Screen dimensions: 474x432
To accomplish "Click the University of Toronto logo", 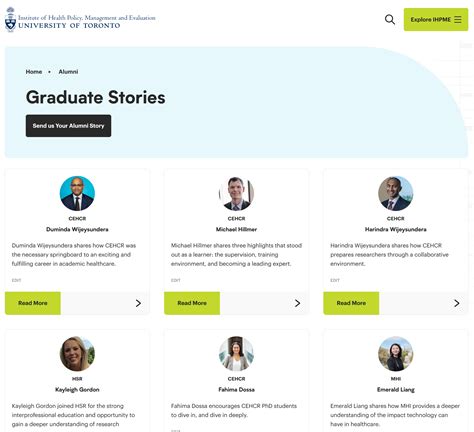I will pos(80,20).
